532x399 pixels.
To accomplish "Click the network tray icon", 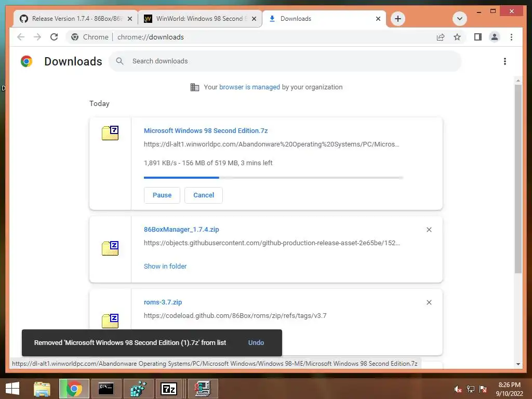I will [471, 389].
